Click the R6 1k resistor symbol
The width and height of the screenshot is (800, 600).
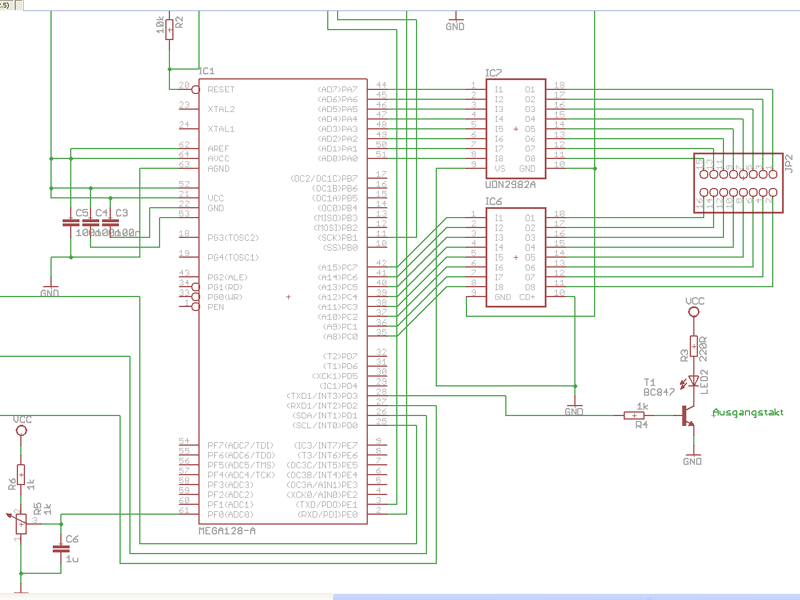click(21, 475)
